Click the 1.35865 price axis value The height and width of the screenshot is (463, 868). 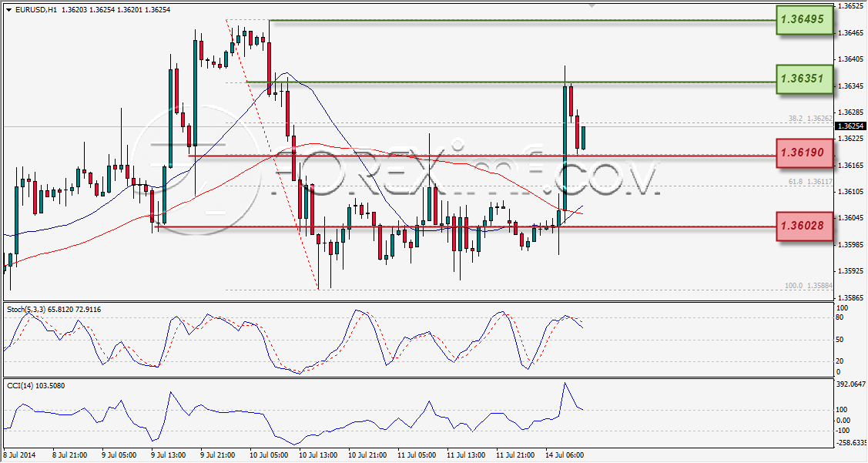click(x=851, y=297)
